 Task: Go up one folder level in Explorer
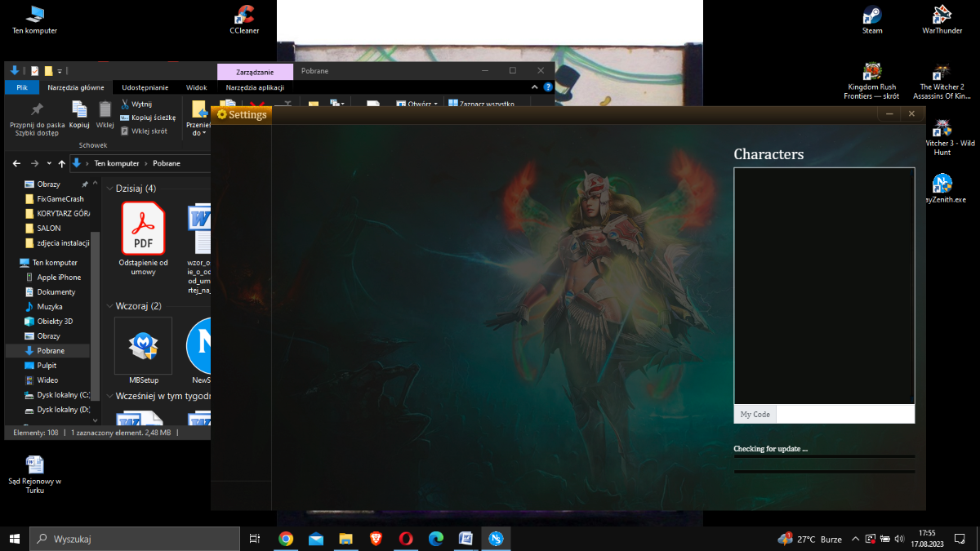(62, 163)
